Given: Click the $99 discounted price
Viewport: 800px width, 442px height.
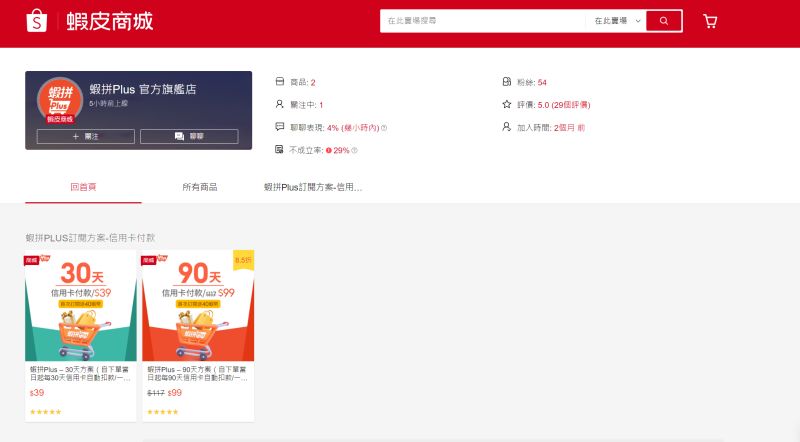Looking at the screenshot, I should [x=174, y=393].
